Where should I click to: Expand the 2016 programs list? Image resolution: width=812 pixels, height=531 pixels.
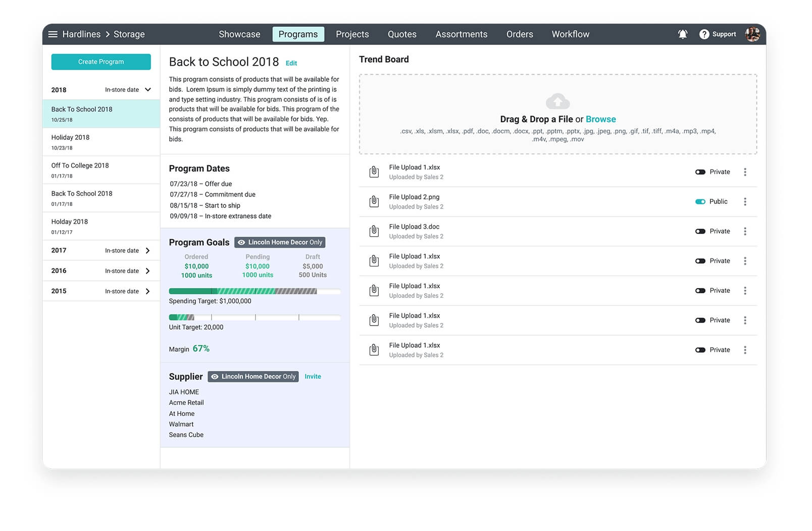(x=147, y=271)
